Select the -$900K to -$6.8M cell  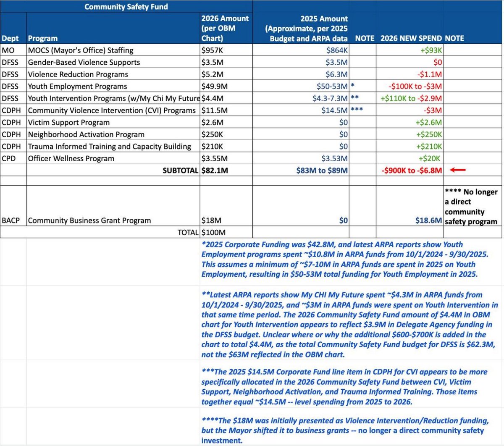tap(409, 171)
